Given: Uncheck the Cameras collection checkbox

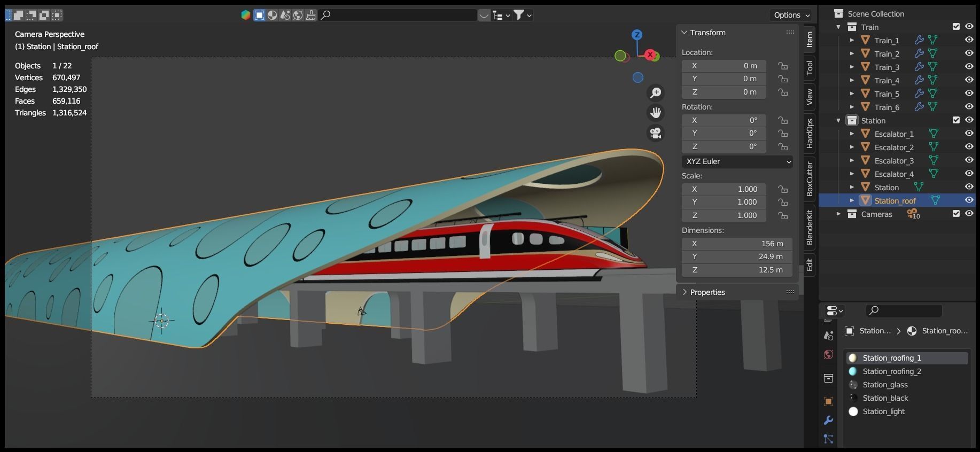Looking at the screenshot, I should click(956, 214).
